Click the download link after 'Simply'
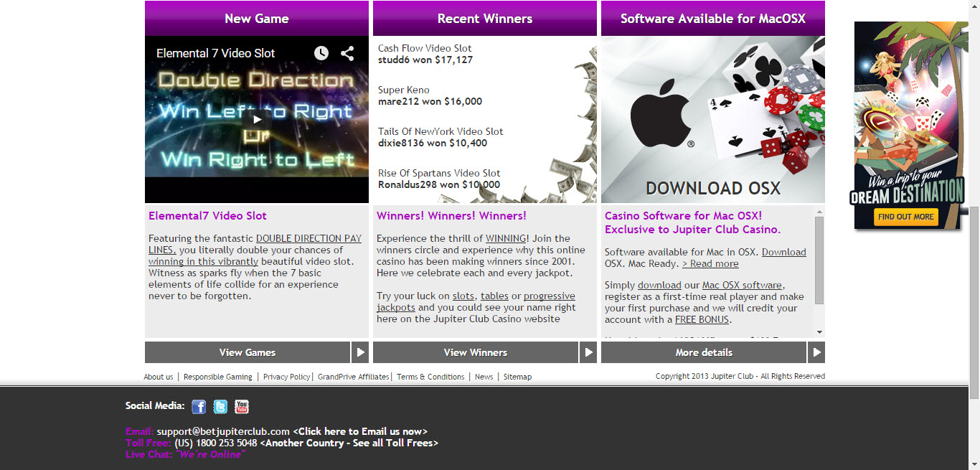 (x=659, y=285)
